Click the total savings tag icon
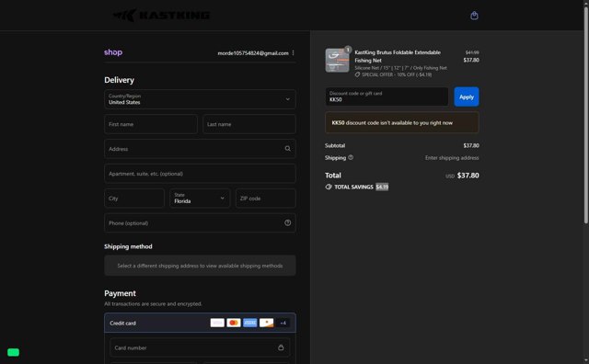The width and height of the screenshot is (589, 364). point(329,187)
